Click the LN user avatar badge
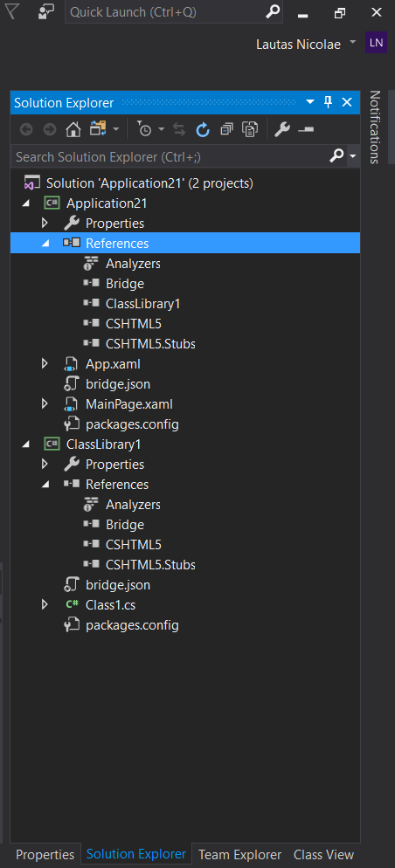 coord(376,43)
